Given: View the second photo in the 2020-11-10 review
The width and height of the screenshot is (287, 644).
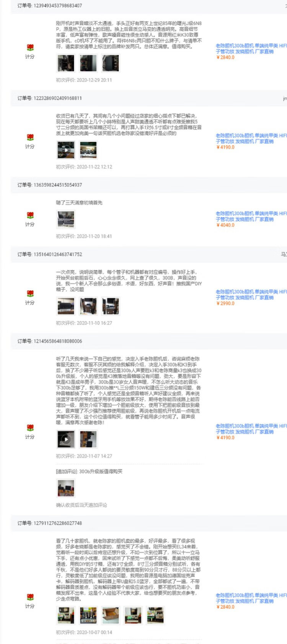Looking at the screenshot, I should click(88, 306).
